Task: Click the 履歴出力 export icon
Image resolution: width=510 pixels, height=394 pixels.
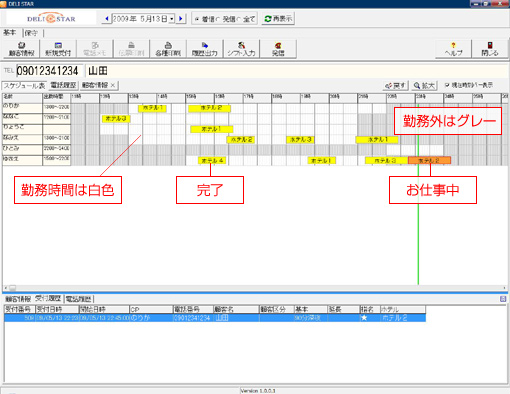Action: (x=205, y=49)
